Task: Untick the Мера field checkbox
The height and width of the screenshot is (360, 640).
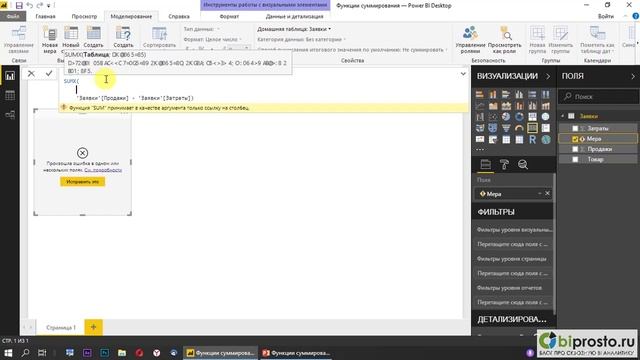Action: click(575, 139)
